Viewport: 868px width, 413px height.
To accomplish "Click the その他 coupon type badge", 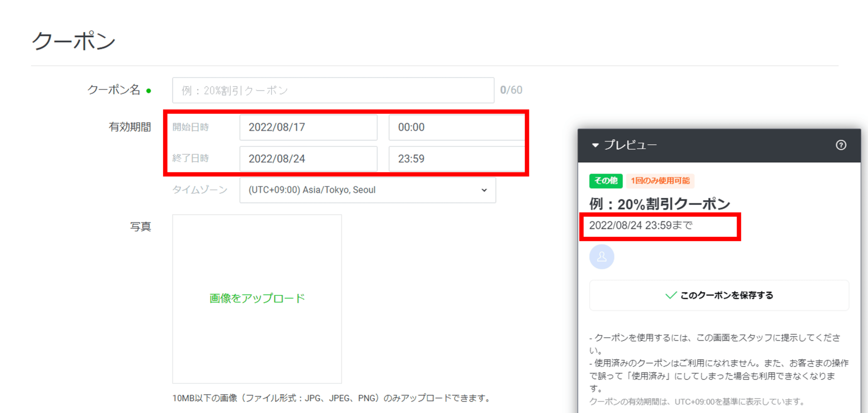I will point(606,181).
